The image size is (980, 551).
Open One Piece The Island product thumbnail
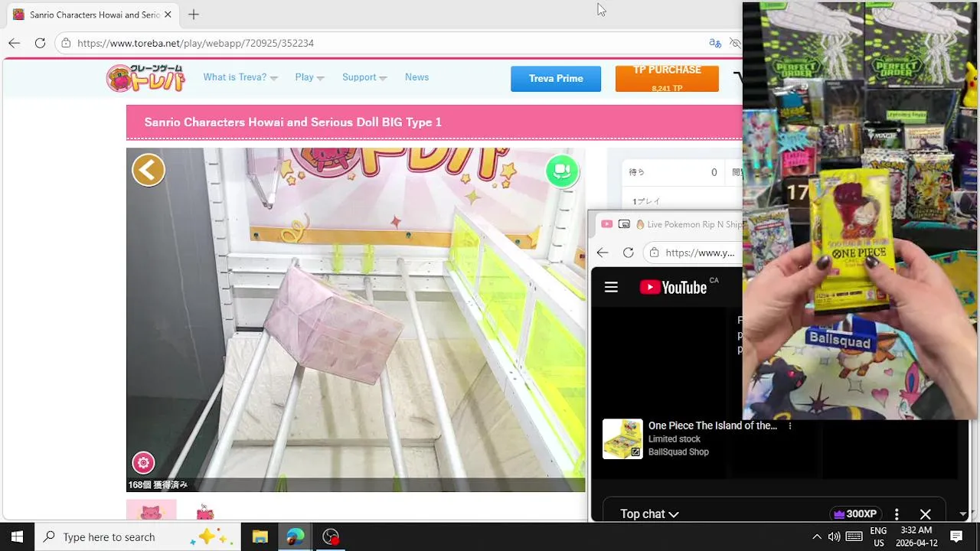click(x=622, y=439)
